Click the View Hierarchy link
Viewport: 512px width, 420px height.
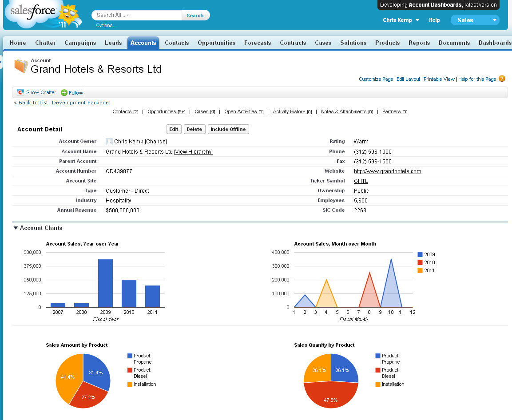click(x=193, y=152)
